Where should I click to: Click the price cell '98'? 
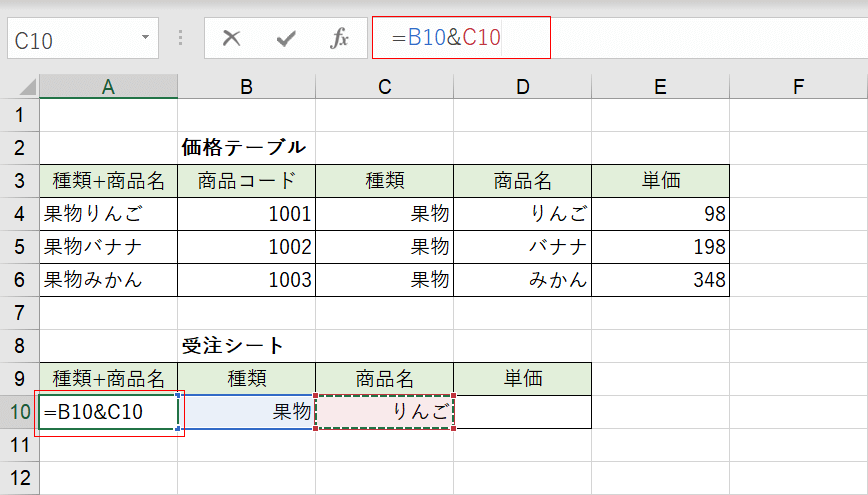click(660, 214)
